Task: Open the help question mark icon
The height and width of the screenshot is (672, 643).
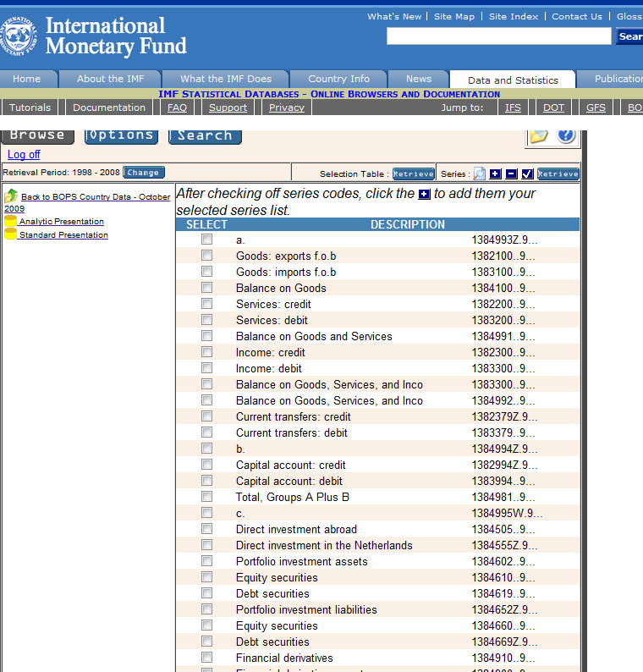Action: (x=565, y=135)
